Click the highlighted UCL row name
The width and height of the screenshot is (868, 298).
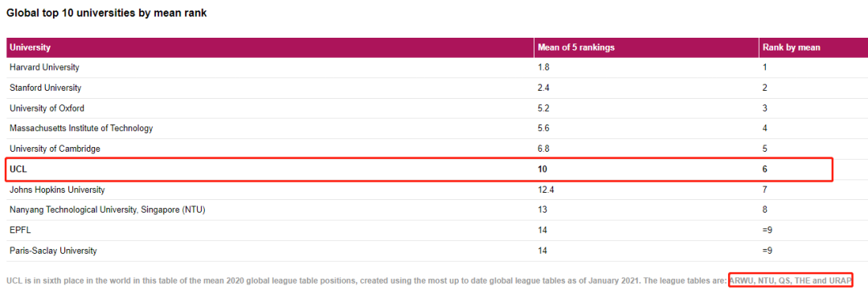[18, 169]
